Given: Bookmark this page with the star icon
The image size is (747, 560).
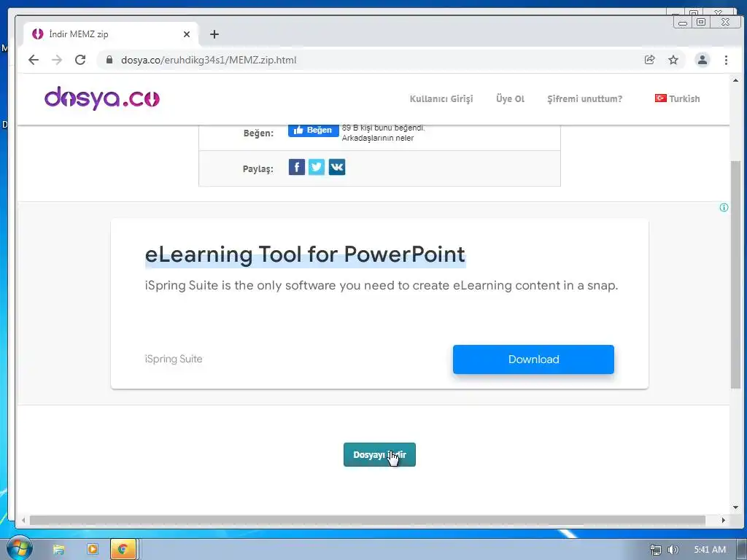Looking at the screenshot, I should pos(673,60).
